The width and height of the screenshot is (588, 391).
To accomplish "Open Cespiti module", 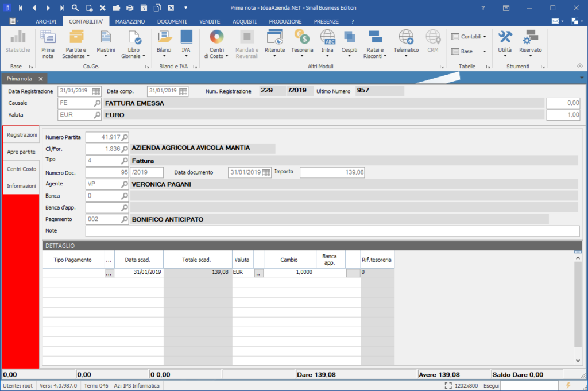I will point(349,44).
